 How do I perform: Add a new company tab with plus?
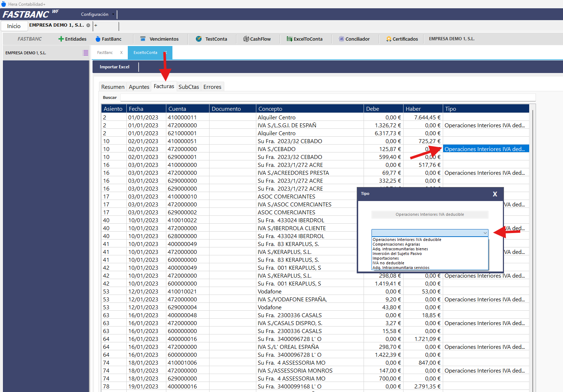point(96,26)
